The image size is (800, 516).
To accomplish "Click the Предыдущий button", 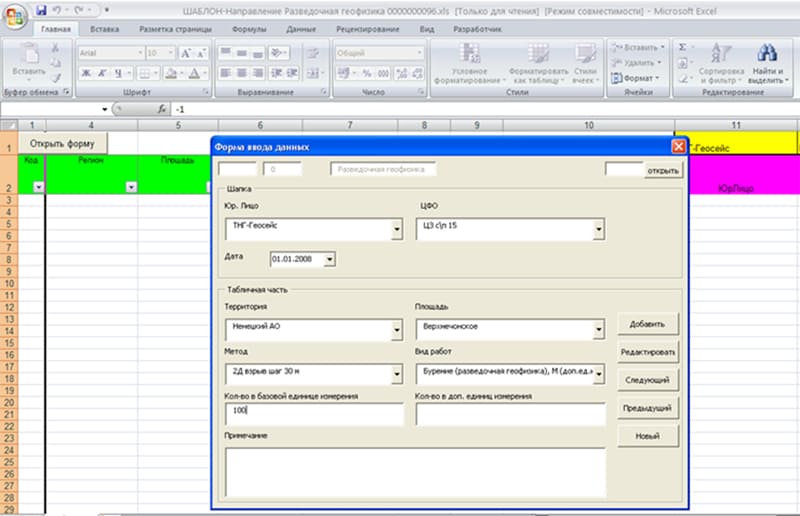I will click(647, 408).
